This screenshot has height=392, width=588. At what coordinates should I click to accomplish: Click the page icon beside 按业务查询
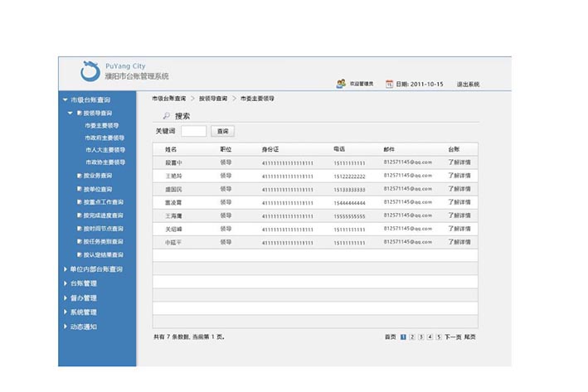(80, 176)
